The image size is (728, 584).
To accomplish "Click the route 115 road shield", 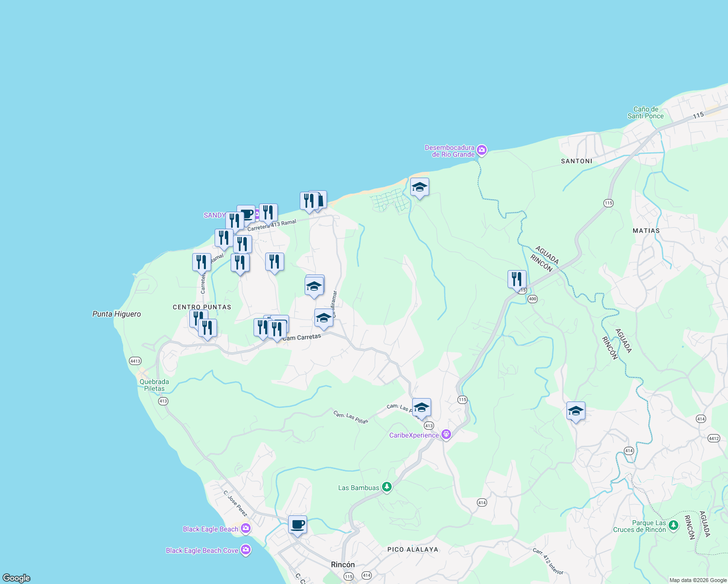I will [x=461, y=399].
